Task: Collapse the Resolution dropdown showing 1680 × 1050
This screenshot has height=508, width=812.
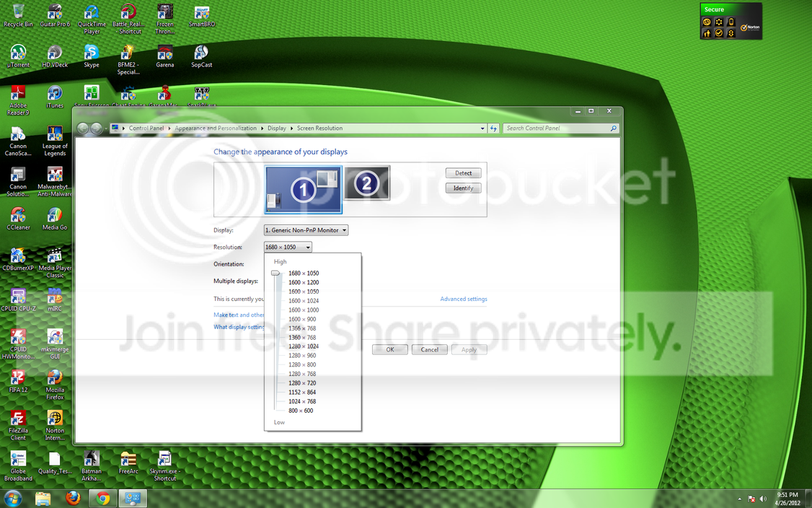Action: [x=288, y=248]
